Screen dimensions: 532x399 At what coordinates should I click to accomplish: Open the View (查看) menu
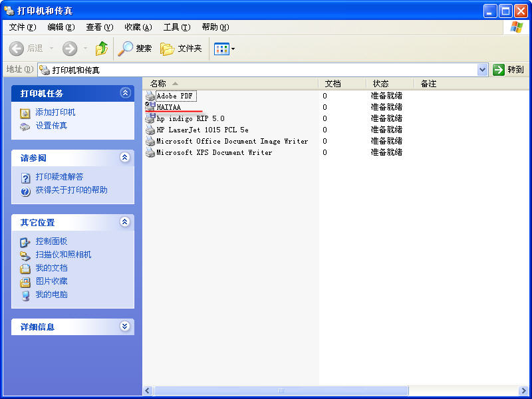pos(99,27)
